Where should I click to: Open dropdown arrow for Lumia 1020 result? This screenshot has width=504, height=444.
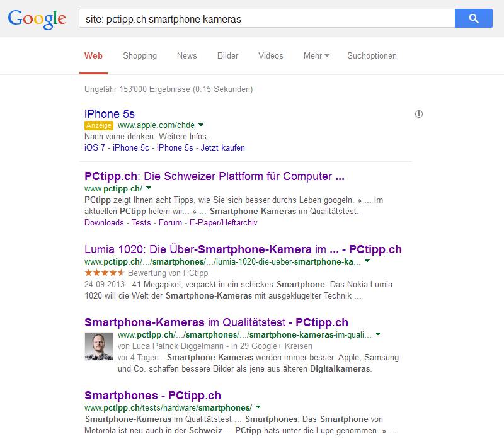click(x=367, y=261)
